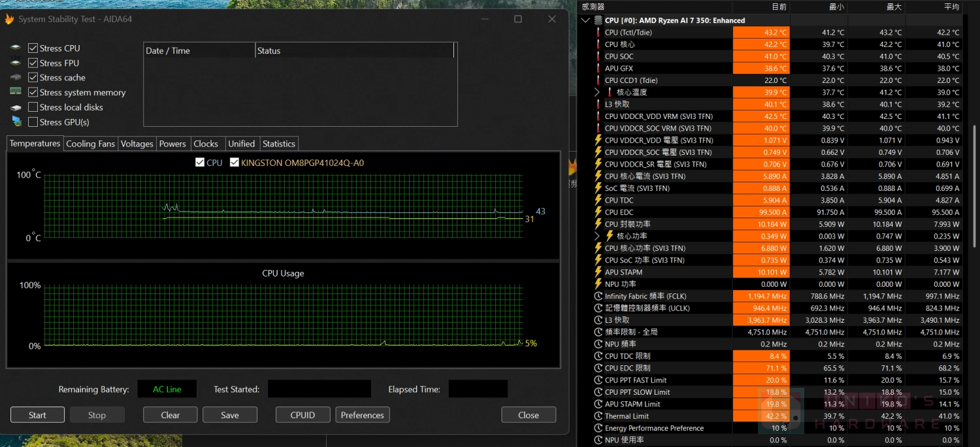Click thermometer icon of the APU GFX row
The width and height of the screenshot is (980, 447).
coord(598,68)
